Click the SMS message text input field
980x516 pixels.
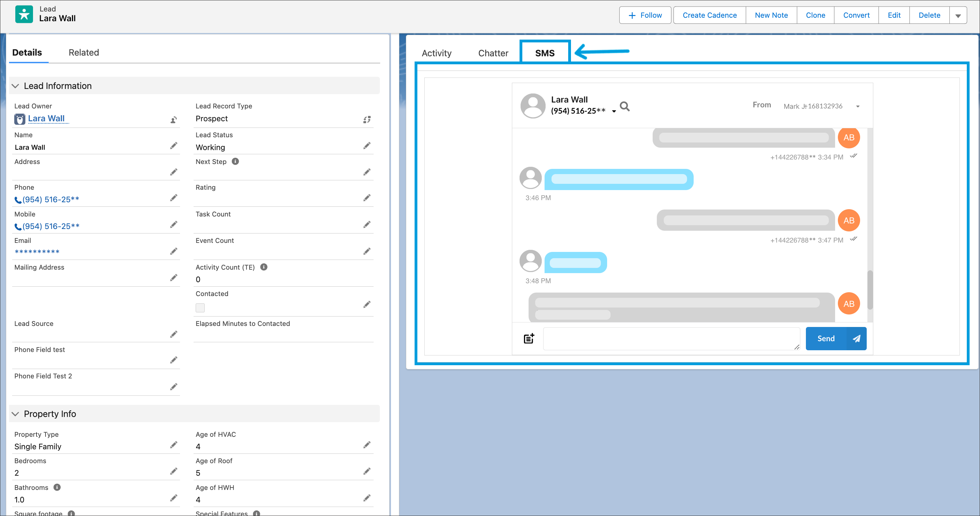coord(671,338)
